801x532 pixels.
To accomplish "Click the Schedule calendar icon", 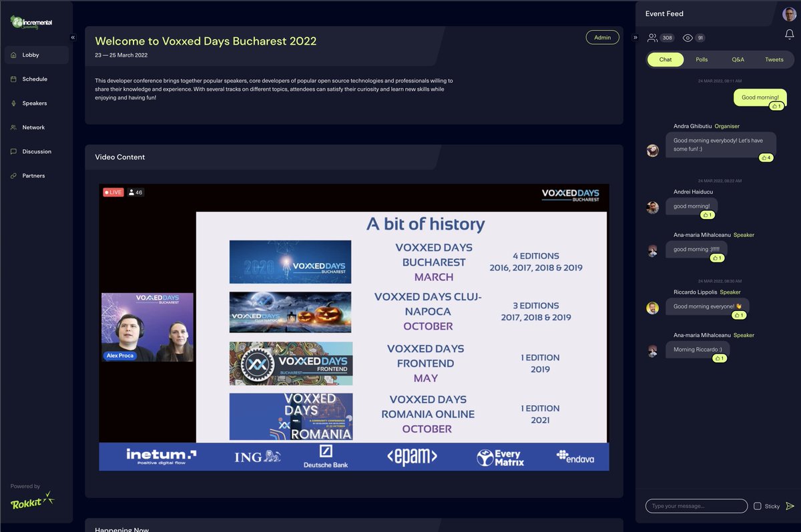I will pos(13,79).
